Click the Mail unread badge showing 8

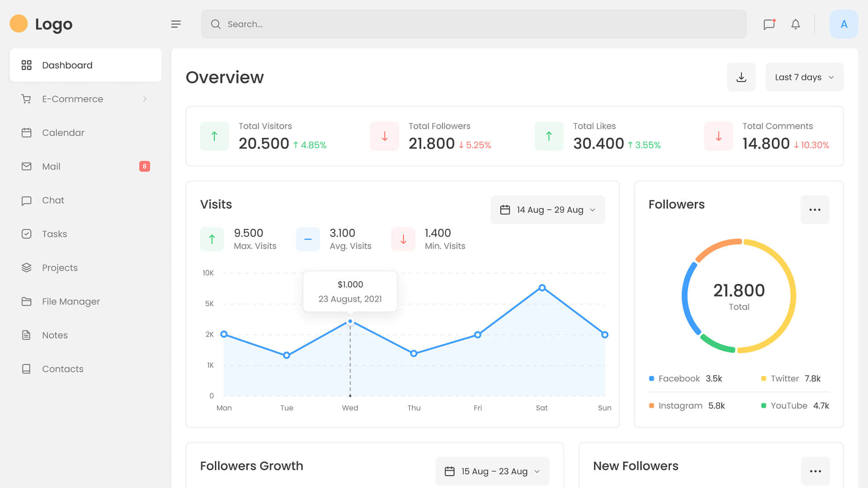[x=144, y=166]
